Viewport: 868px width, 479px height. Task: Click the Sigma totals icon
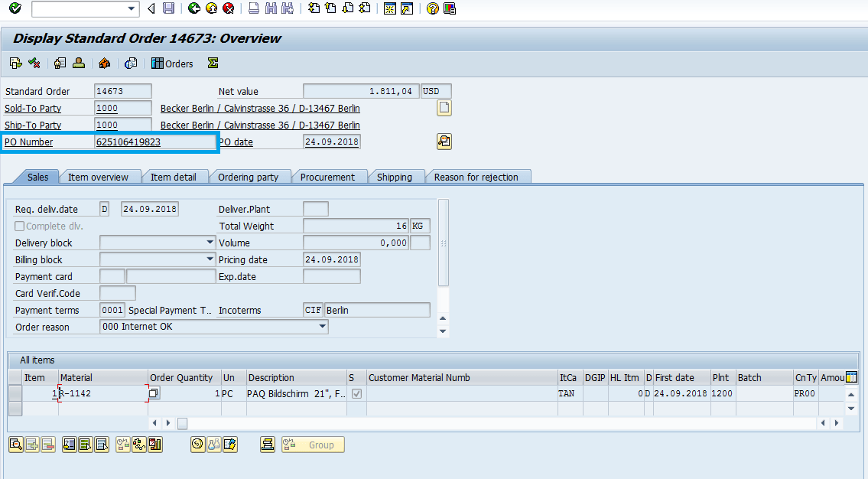point(213,64)
